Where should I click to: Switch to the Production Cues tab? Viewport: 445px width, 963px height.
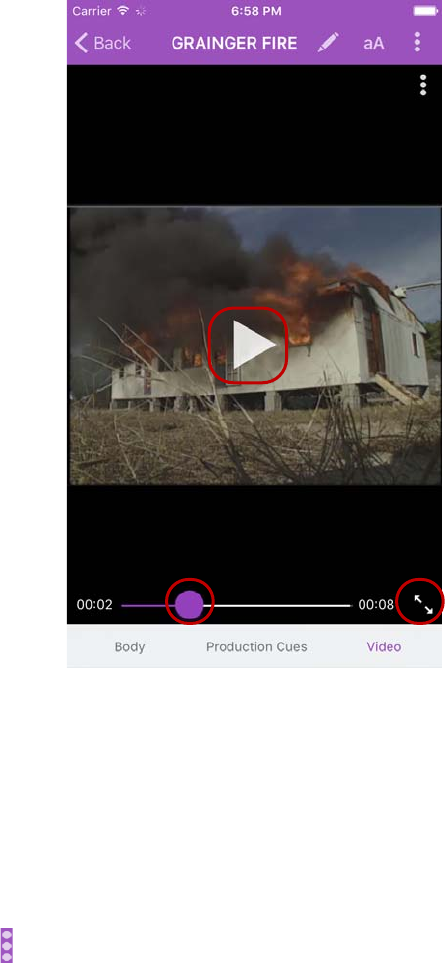coord(257,647)
